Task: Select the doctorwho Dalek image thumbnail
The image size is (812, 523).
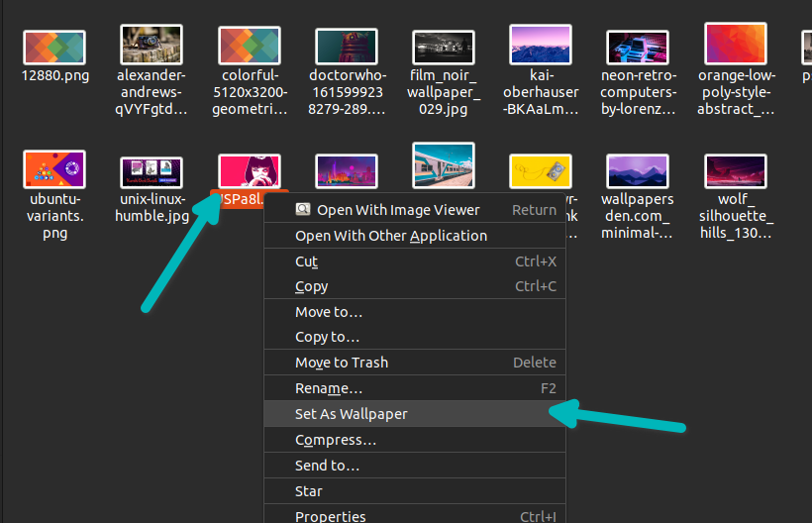Action: tap(347, 47)
